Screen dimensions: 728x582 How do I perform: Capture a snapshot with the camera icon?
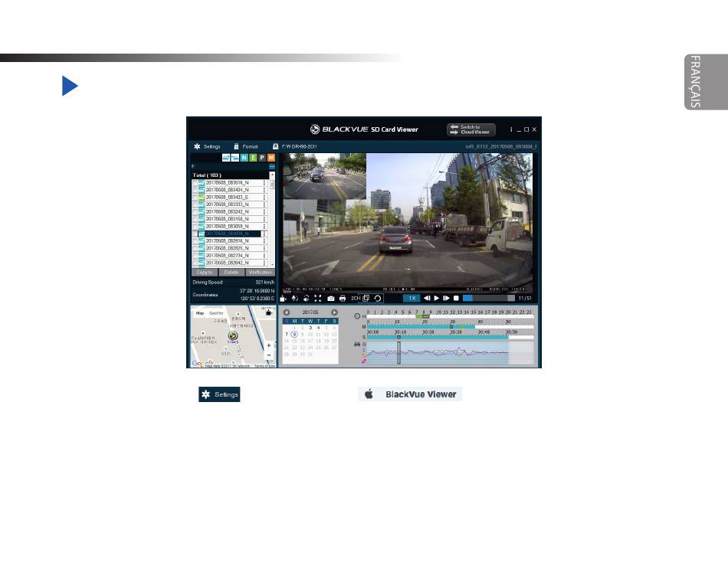click(x=331, y=298)
